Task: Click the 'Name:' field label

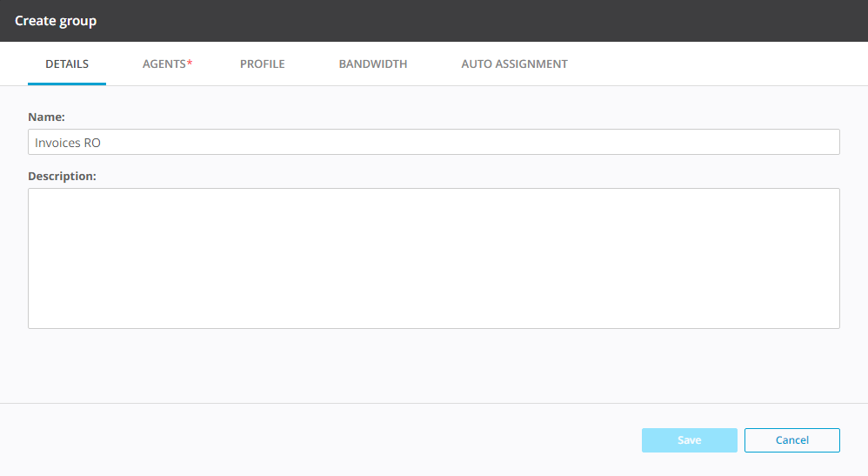Action: click(x=47, y=117)
